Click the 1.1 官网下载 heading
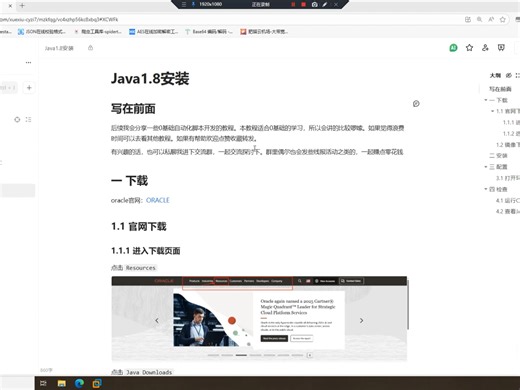Image resolution: width=520 pixels, height=390 pixels. tap(139, 227)
